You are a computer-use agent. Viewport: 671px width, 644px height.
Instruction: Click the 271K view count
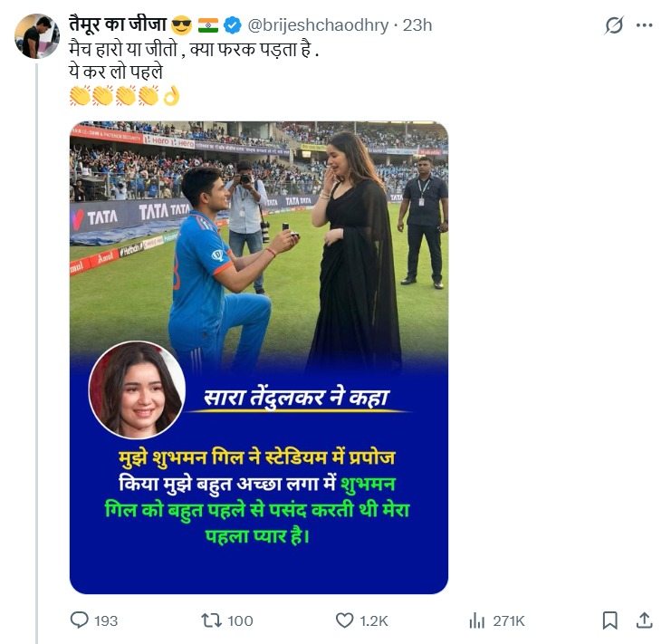[509, 620]
